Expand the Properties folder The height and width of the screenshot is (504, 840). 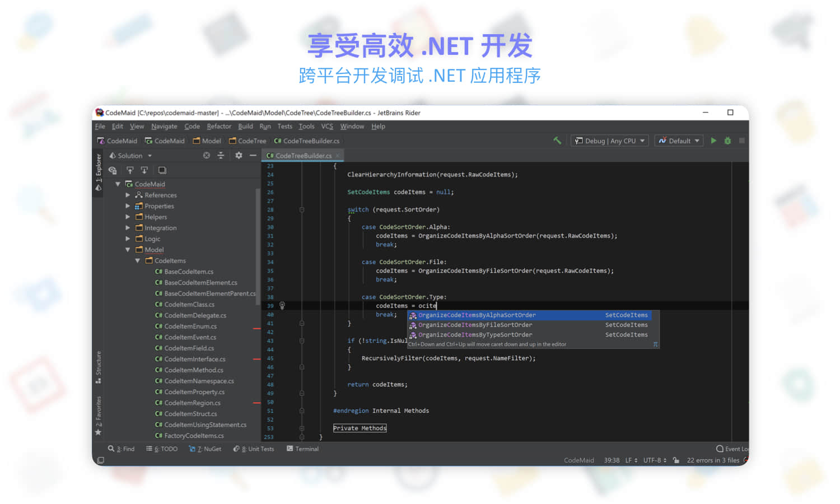(x=128, y=206)
